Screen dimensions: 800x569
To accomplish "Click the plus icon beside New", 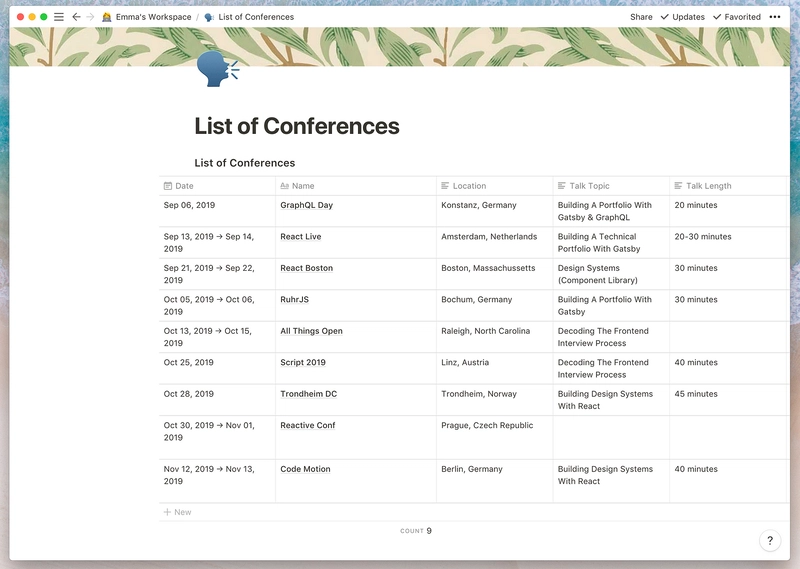I will 167,512.
